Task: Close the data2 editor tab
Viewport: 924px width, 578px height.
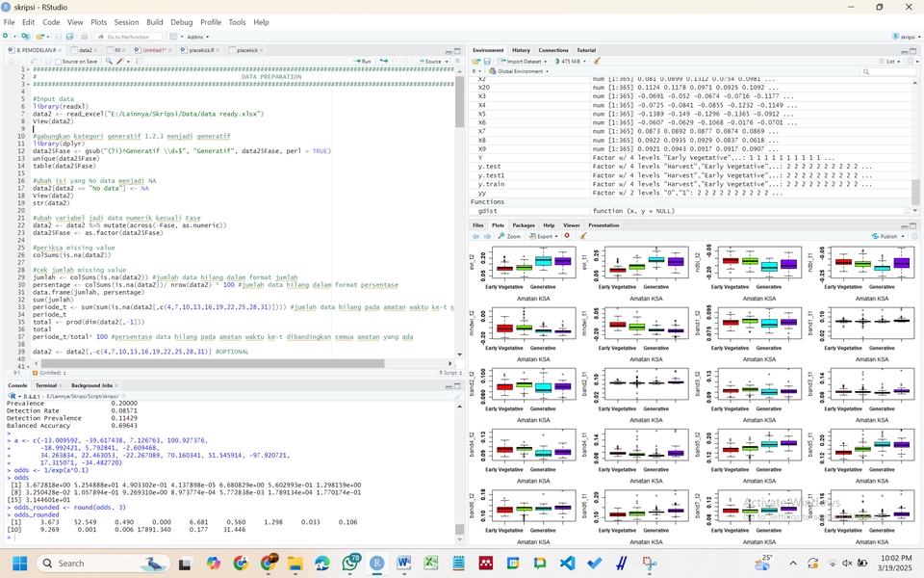Action: (x=96, y=51)
